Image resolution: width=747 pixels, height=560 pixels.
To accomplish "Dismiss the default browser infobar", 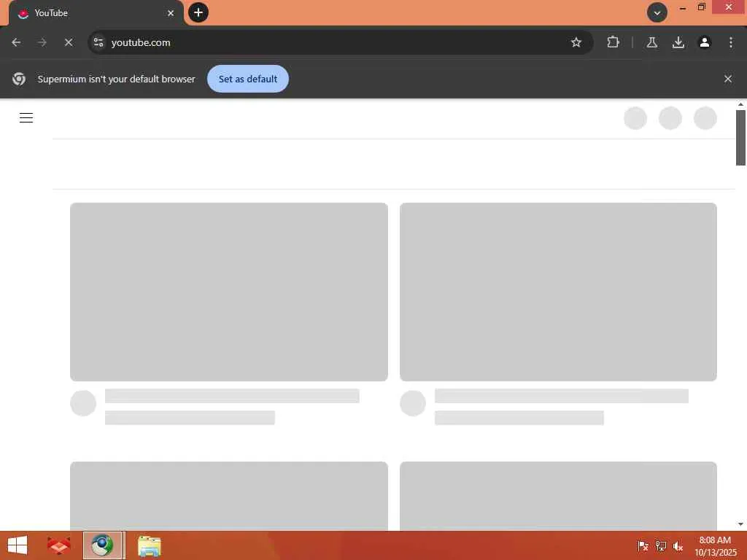I will [727, 79].
